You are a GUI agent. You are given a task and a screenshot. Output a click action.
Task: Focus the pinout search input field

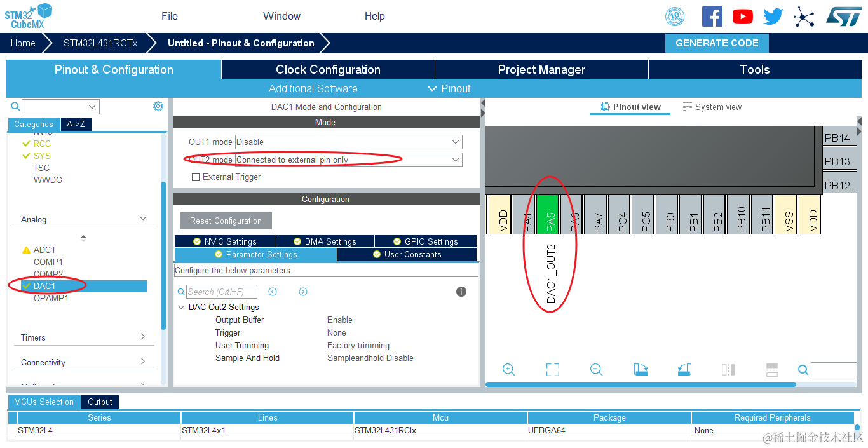pos(834,370)
